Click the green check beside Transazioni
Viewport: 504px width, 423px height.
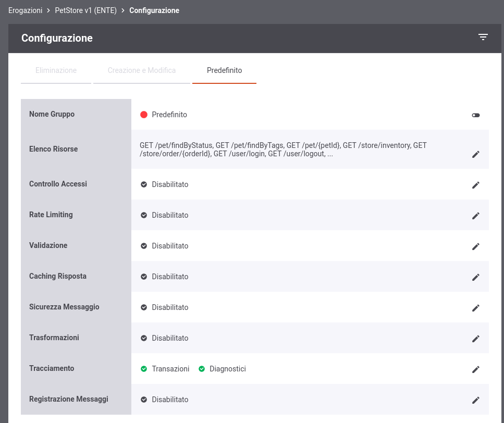144,369
